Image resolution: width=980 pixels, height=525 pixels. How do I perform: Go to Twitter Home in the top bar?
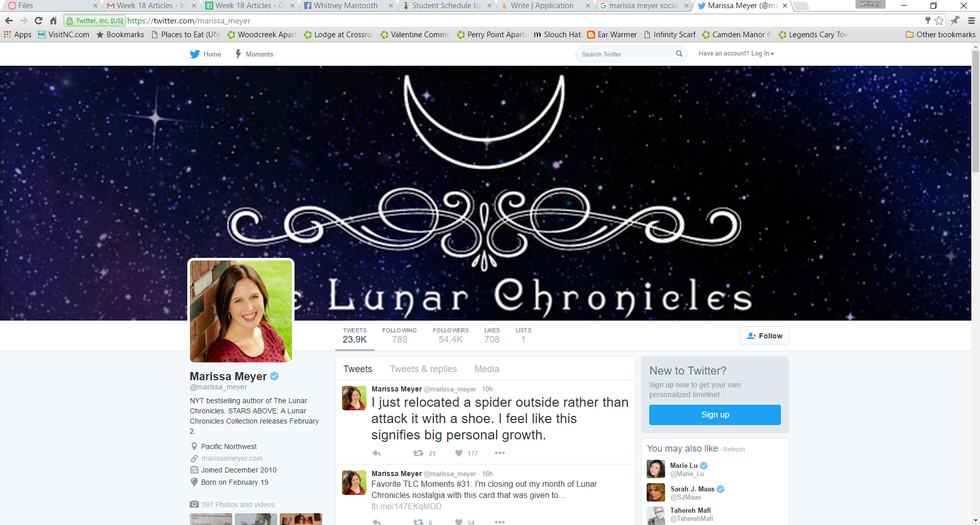point(205,54)
